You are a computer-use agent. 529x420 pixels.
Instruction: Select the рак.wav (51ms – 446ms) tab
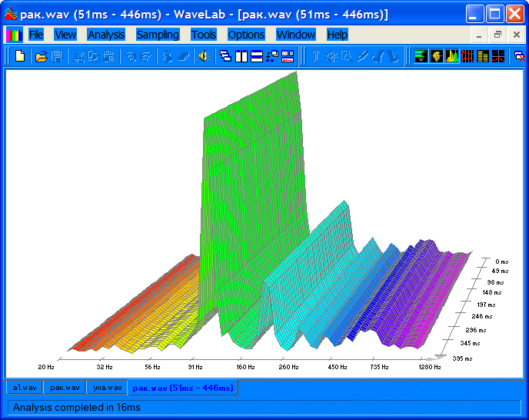[183, 388]
